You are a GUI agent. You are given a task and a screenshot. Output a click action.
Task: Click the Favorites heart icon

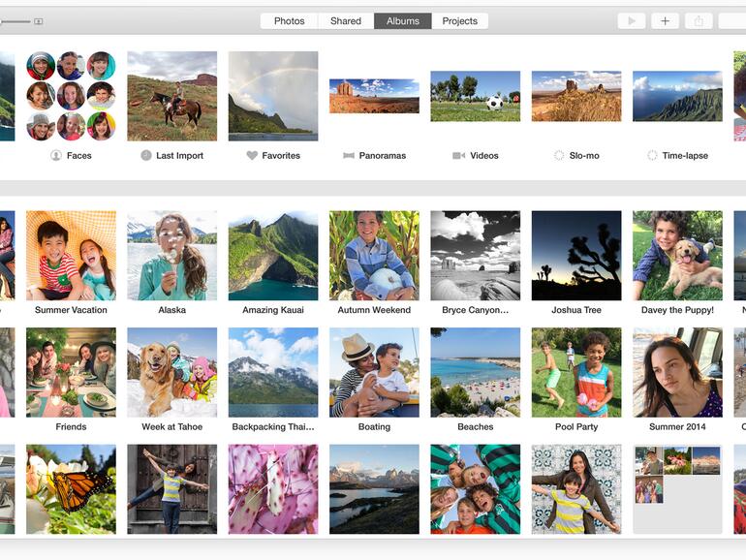(252, 156)
